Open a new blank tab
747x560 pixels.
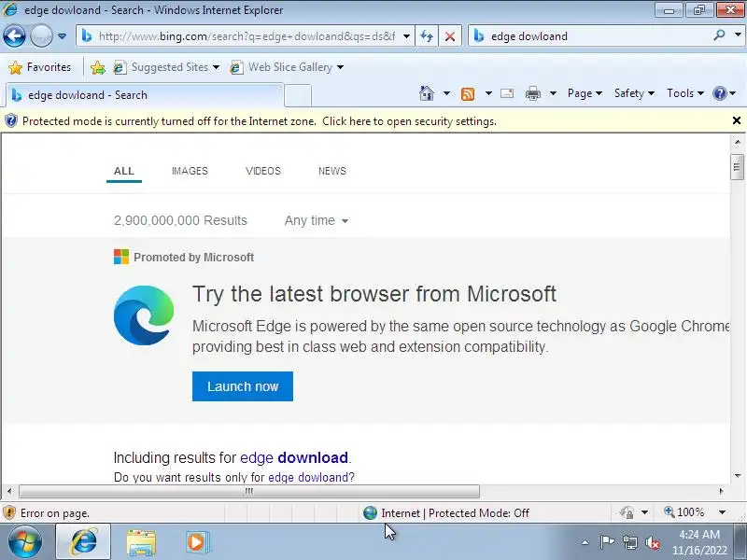[298, 95]
